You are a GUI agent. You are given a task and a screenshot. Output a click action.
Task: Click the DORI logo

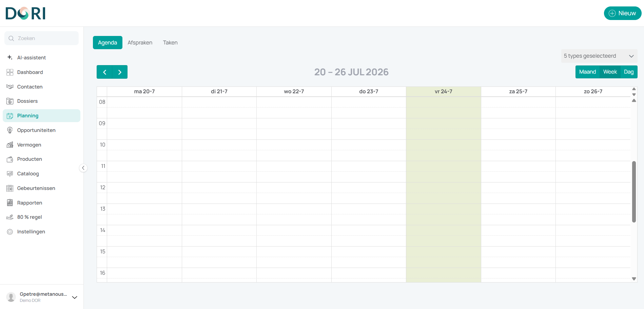point(25,13)
